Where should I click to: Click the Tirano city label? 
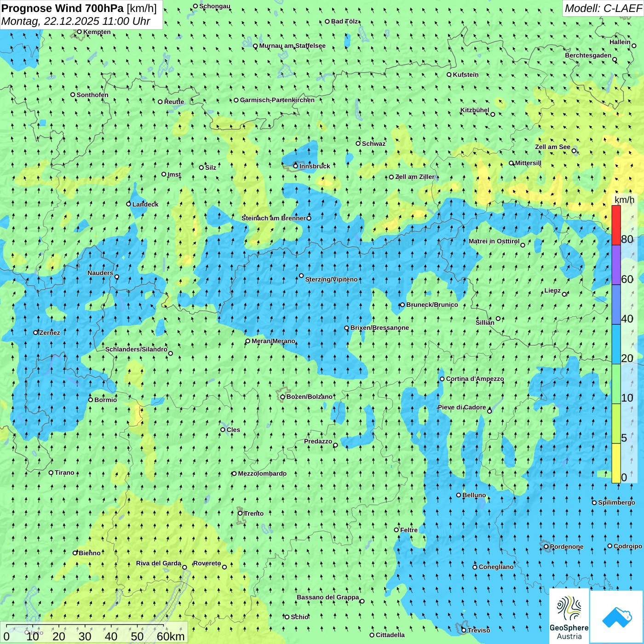(64, 472)
